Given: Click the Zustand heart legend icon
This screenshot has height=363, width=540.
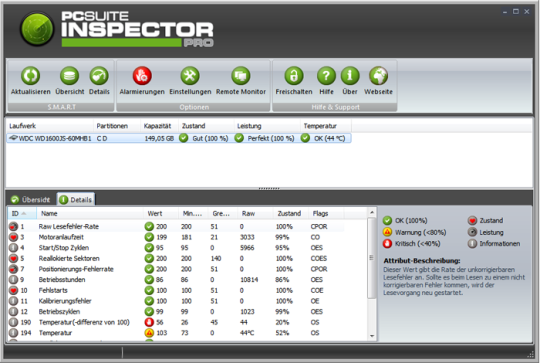Looking at the screenshot, I should (472, 220).
